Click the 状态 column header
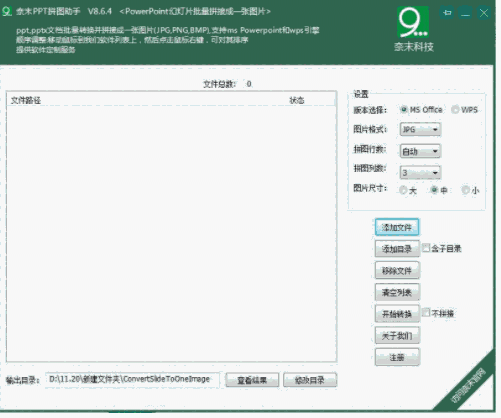 pyautogui.click(x=297, y=100)
